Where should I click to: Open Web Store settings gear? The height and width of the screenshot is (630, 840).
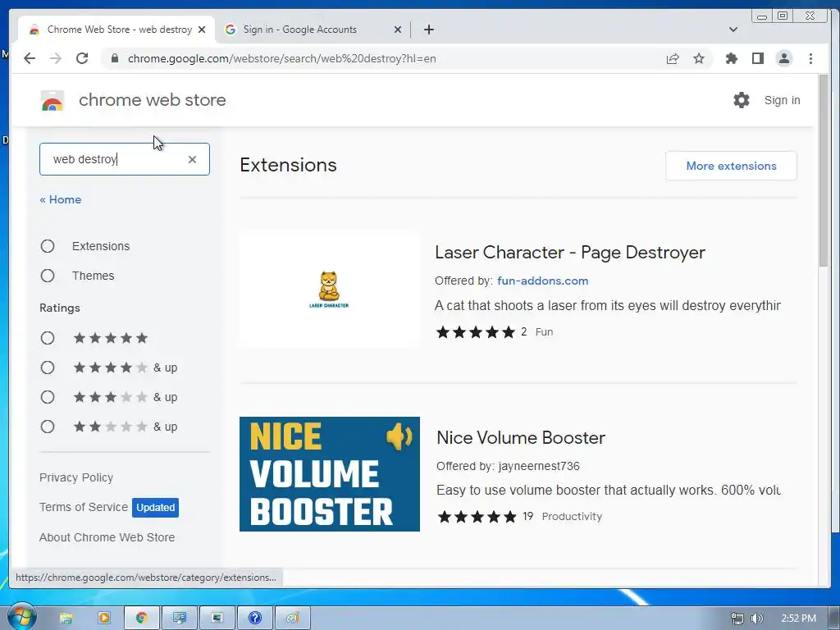(x=742, y=99)
